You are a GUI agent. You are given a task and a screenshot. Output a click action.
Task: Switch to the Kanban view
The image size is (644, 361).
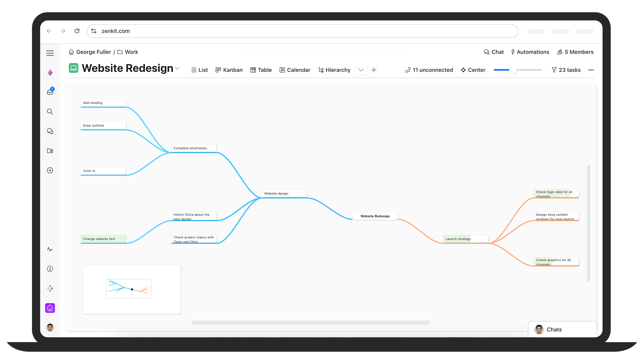[x=229, y=70]
